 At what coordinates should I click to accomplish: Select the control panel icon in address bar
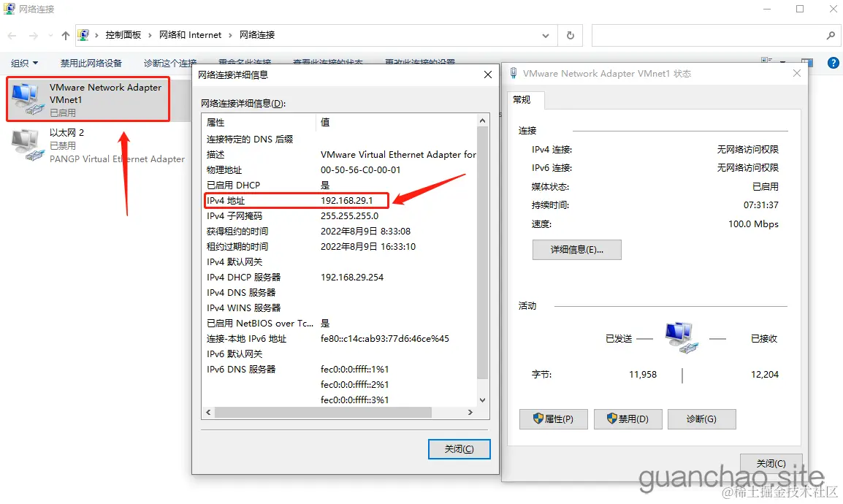click(x=83, y=35)
